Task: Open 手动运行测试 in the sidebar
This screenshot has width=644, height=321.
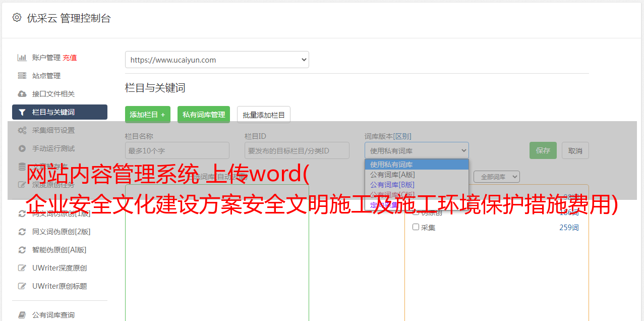Action: [53, 148]
